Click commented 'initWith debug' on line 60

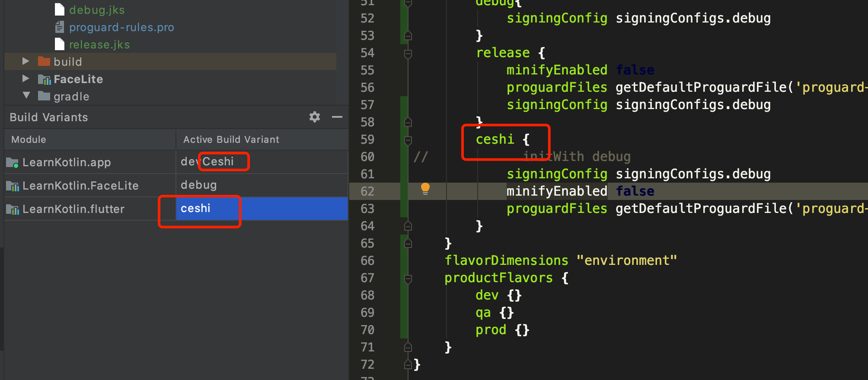click(577, 157)
